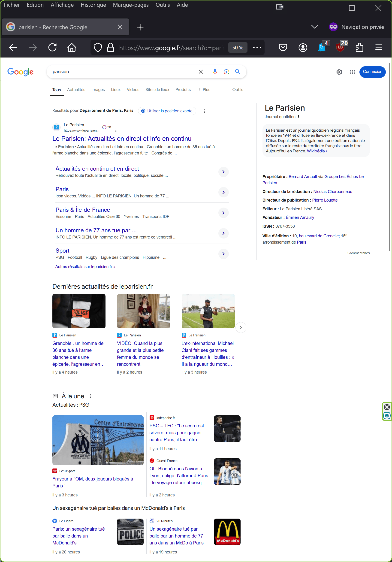Switch to Images search tab

[98, 90]
